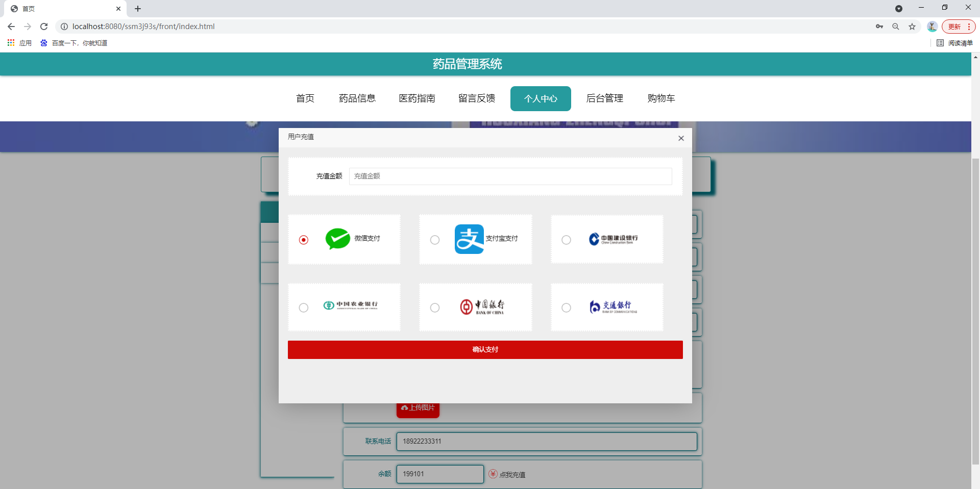This screenshot has width=980, height=489.
Task: Click the blue Alipay logo
Action: point(469,239)
